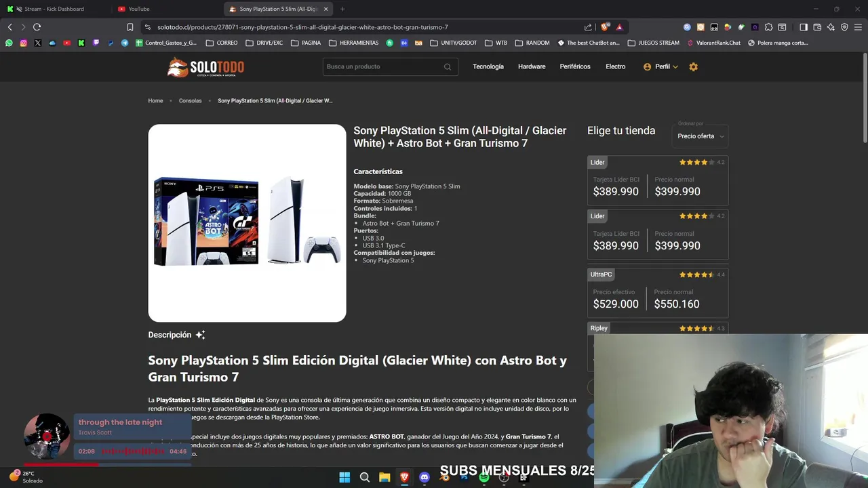868x488 pixels.
Task: Bookmark this page with the bookmark icon
Action: [x=130, y=27]
